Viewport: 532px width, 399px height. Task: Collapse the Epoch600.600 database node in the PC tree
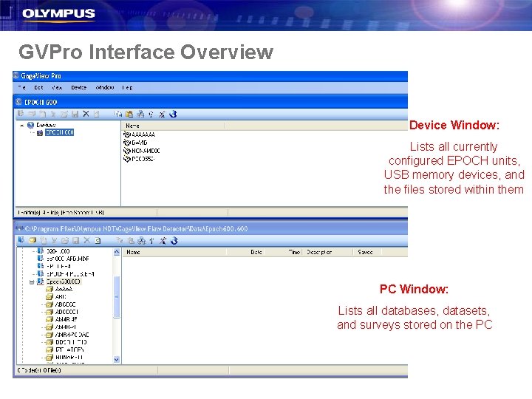point(32,282)
